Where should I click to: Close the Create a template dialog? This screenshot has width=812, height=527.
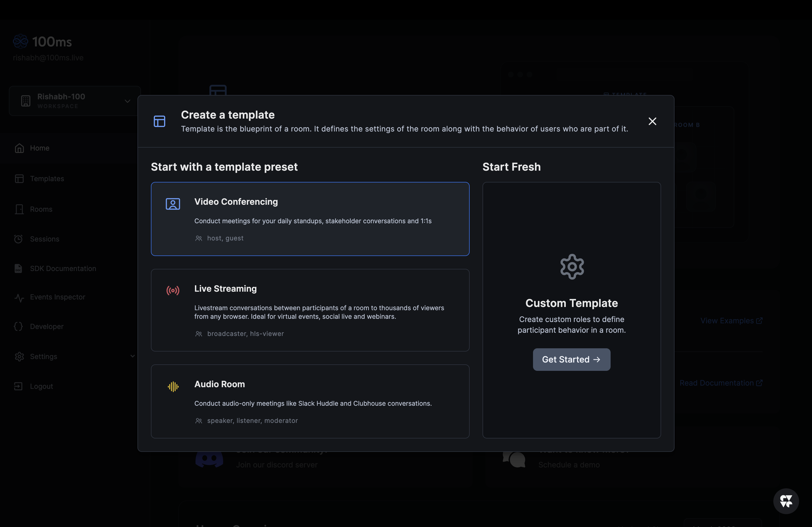tap(652, 121)
